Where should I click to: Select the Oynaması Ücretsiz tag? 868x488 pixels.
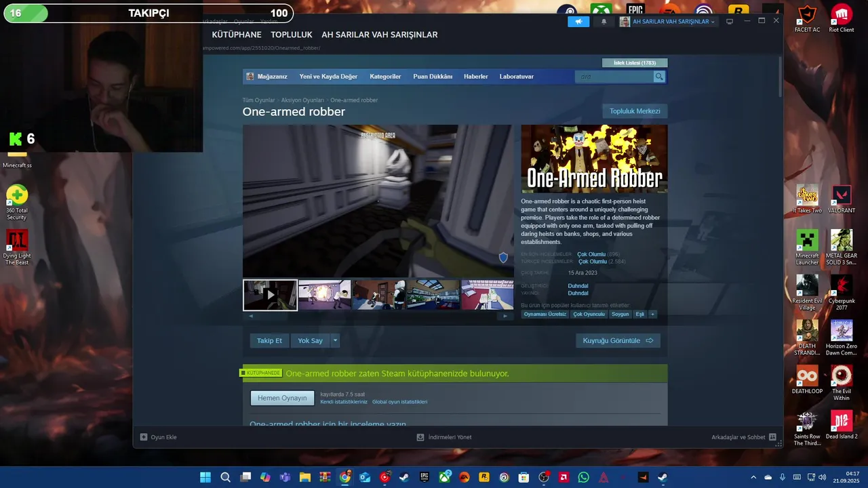[545, 314]
